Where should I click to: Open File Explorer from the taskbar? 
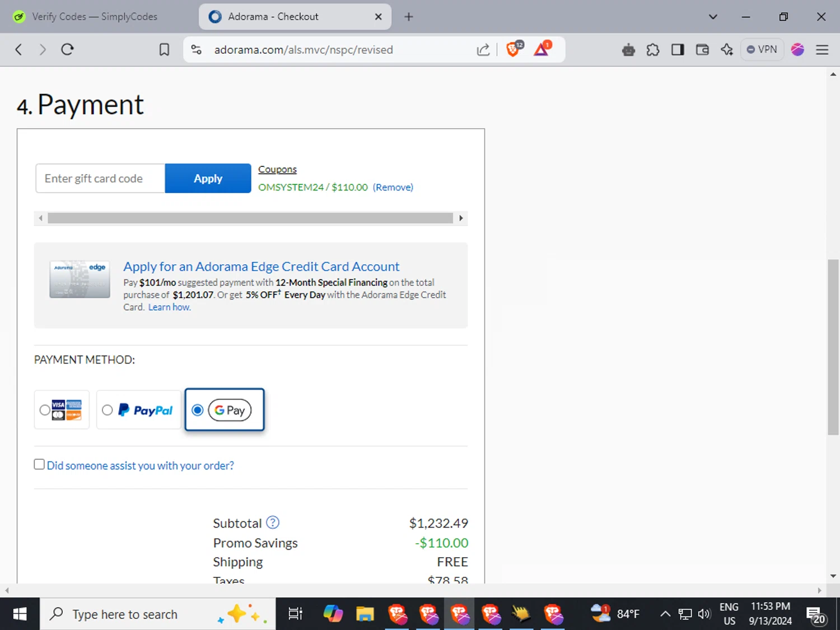click(x=365, y=614)
